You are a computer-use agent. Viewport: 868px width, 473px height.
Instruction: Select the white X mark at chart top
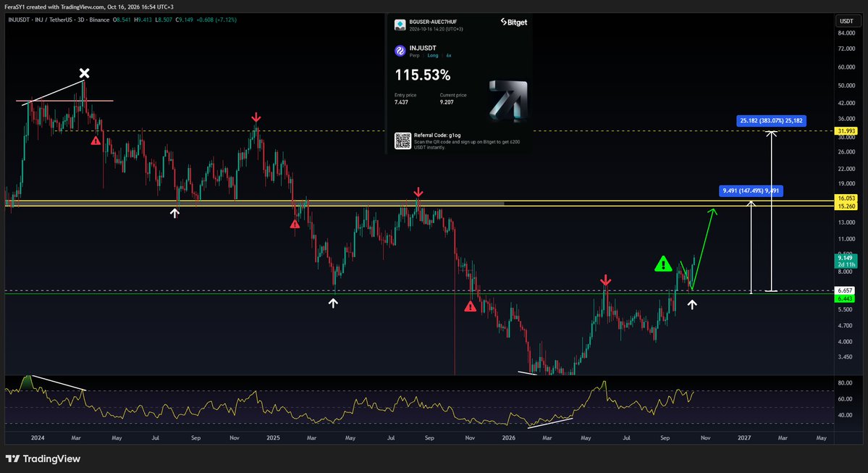click(84, 73)
